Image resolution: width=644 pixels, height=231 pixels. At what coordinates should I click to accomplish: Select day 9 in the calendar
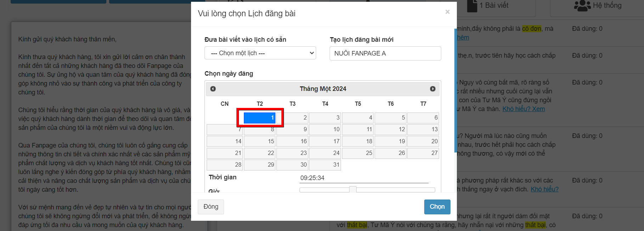pos(292,129)
